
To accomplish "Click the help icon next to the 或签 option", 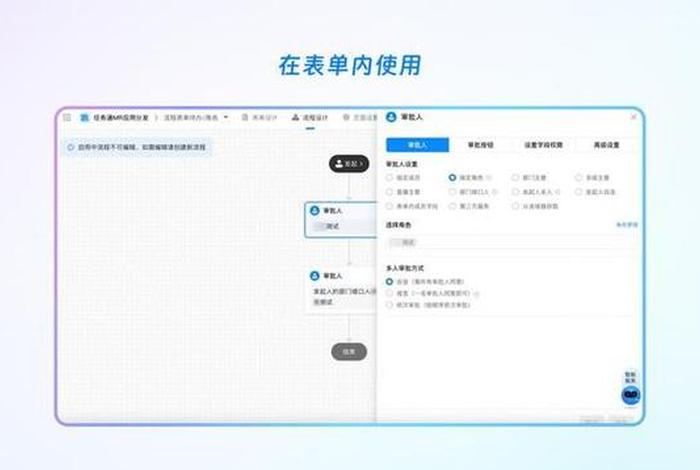I will pos(477,294).
